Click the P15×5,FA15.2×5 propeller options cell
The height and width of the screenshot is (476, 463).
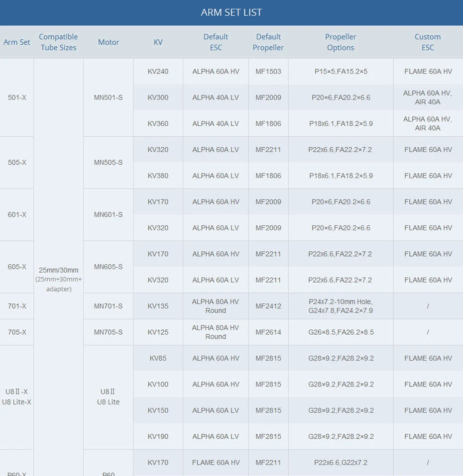341,72
